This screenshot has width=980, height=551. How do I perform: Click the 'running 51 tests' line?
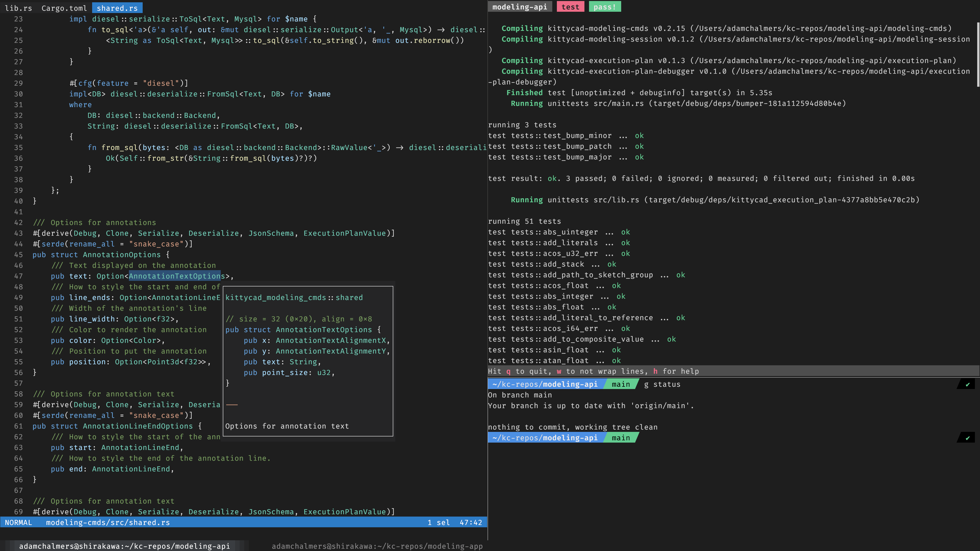[525, 221]
